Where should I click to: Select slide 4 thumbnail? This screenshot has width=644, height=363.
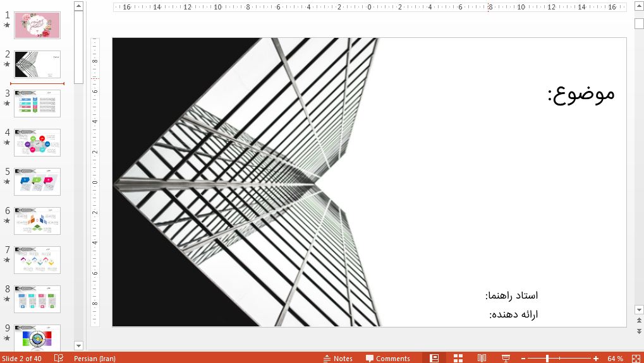point(37,142)
